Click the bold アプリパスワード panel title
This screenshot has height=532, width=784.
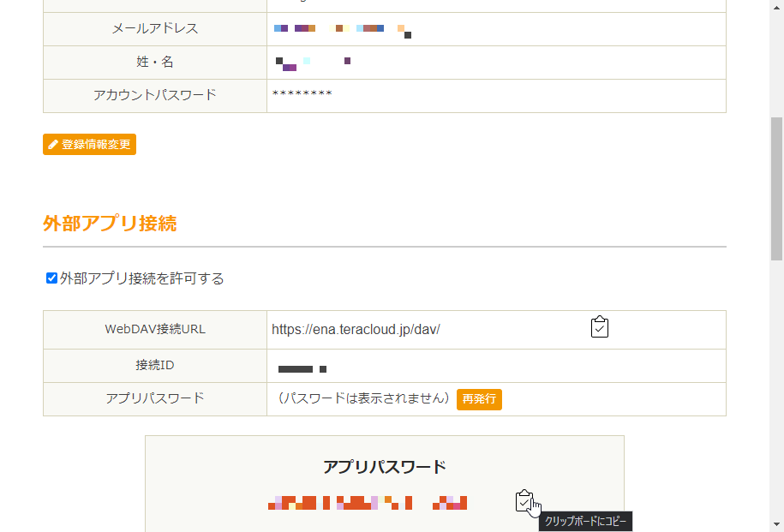pos(385,467)
